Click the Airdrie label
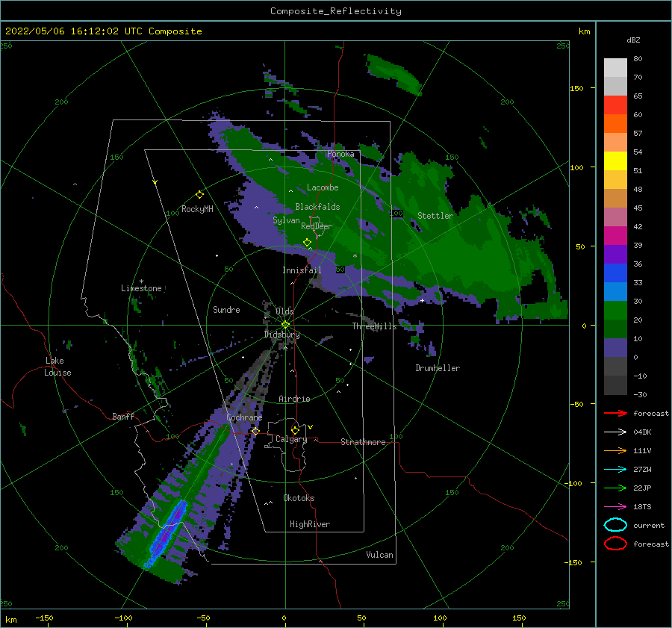 pos(294,399)
